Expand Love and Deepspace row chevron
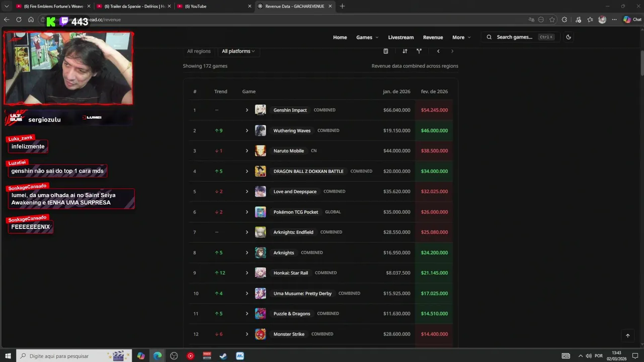Image resolution: width=644 pixels, height=362 pixels. [247, 192]
